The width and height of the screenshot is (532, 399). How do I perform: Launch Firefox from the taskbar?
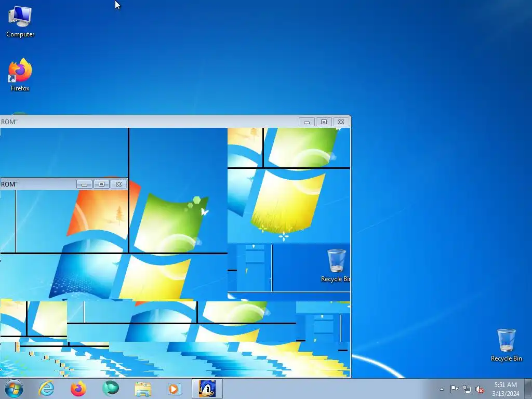pos(78,389)
